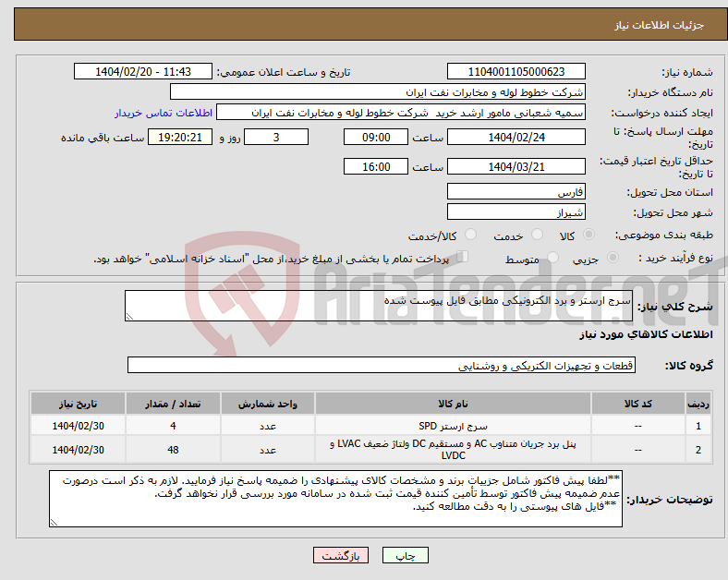This screenshot has height=580, width=728.
Task: Open the اطلاعات تماس خریدار link
Action: point(164,113)
